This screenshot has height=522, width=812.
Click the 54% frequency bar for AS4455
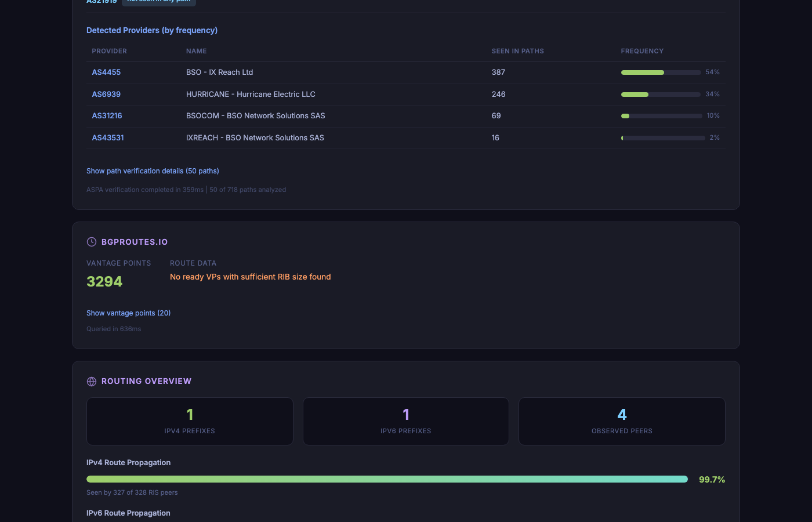[x=661, y=72]
